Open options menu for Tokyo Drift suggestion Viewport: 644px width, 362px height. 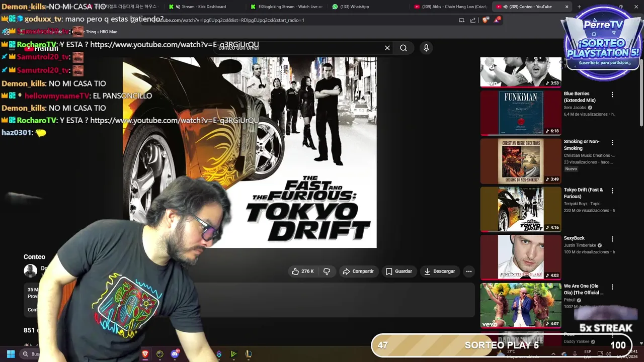pyautogui.click(x=612, y=191)
